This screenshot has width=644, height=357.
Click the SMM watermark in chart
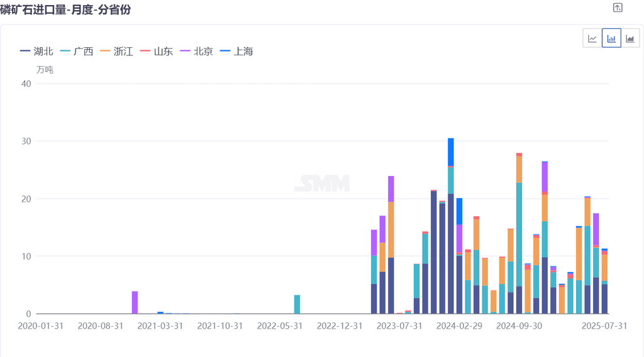coord(322,184)
